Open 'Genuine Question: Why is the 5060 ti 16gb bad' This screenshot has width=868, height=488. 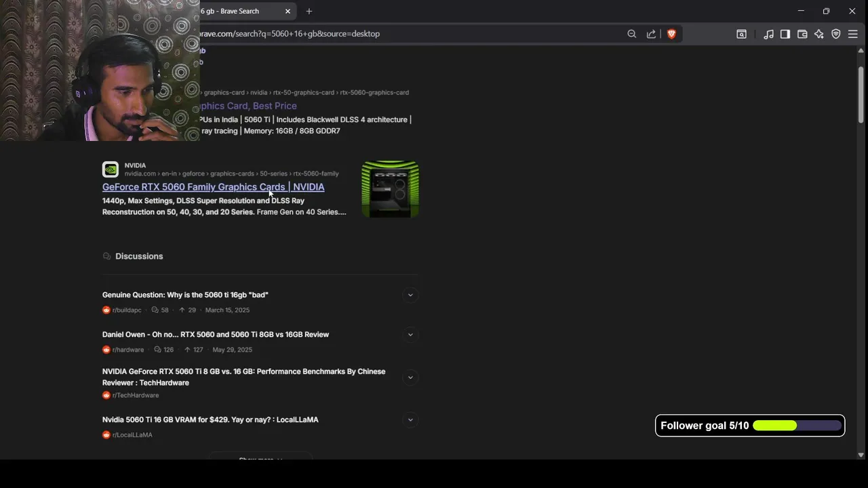pyautogui.click(x=185, y=295)
